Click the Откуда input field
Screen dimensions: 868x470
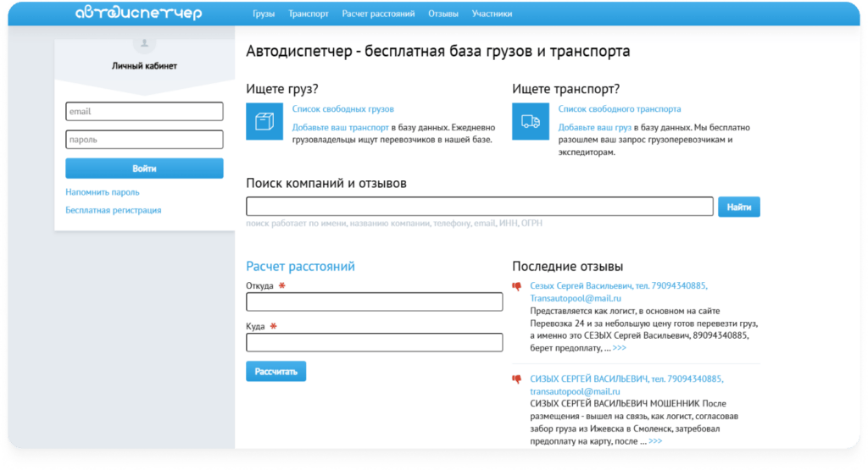(374, 302)
